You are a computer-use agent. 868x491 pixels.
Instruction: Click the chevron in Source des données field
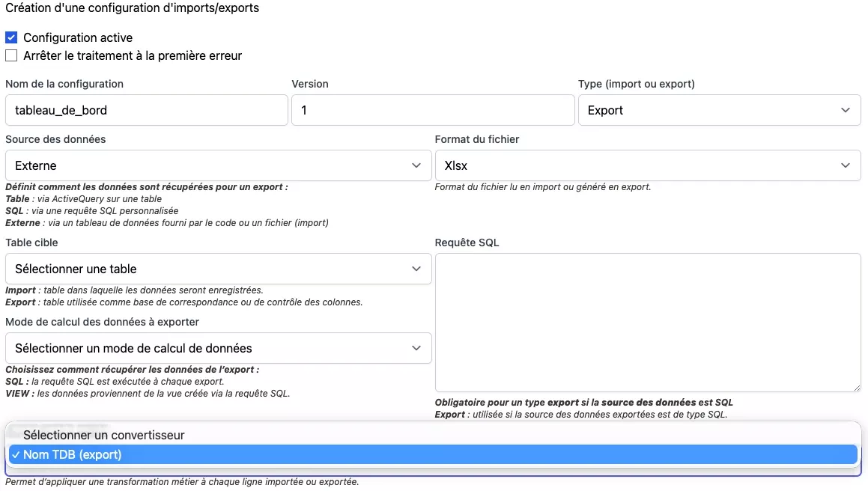pos(416,165)
